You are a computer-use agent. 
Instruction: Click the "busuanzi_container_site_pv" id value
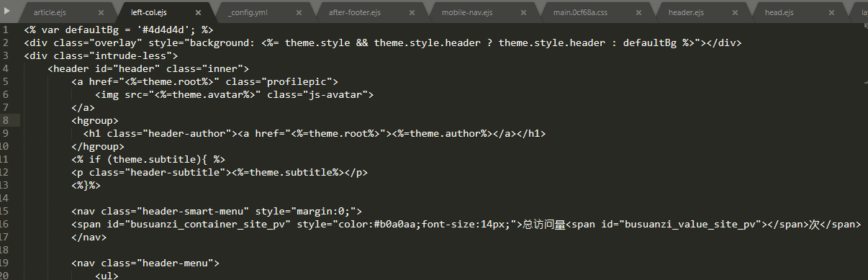click(x=208, y=224)
